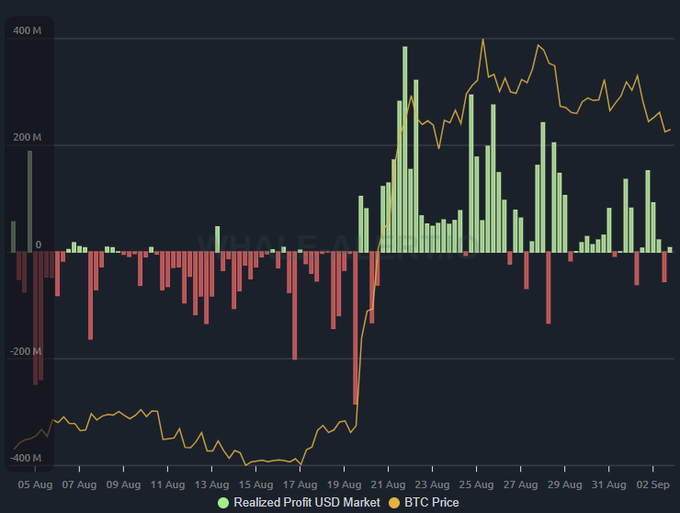This screenshot has width=680, height=513.
Task: Click the 17 Aug date label
Action: click(300, 485)
